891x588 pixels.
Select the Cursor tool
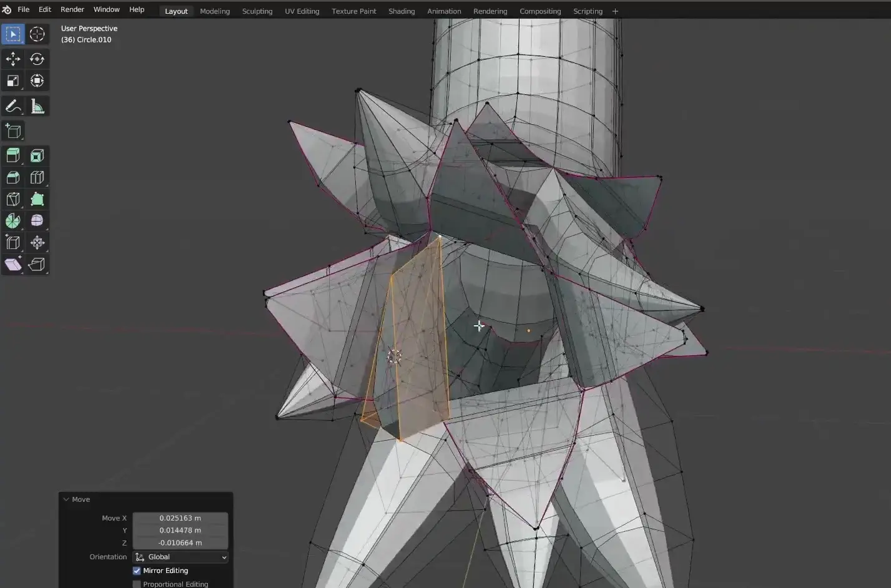click(x=37, y=34)
